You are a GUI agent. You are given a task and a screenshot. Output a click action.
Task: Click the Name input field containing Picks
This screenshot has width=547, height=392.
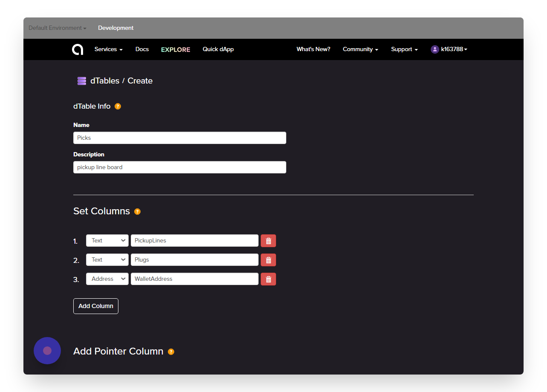pos(180,138)
